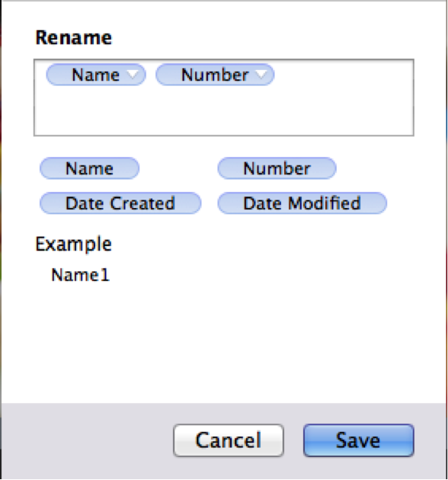This screenshot has height=480, width=448.
Task: Add the Name token from the palette
Action: point(89,168)
